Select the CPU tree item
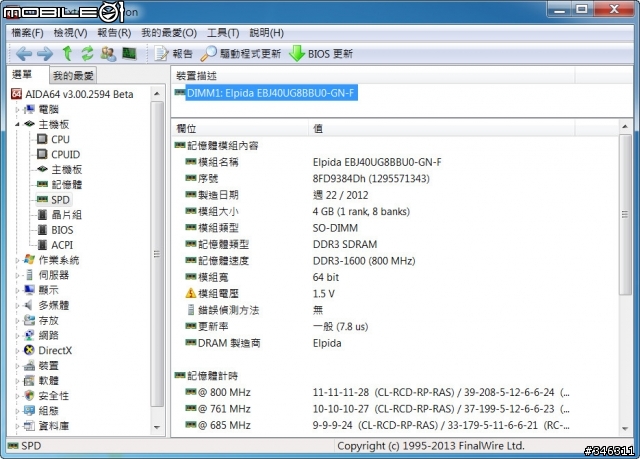640x459 pixels. (60, 140)
